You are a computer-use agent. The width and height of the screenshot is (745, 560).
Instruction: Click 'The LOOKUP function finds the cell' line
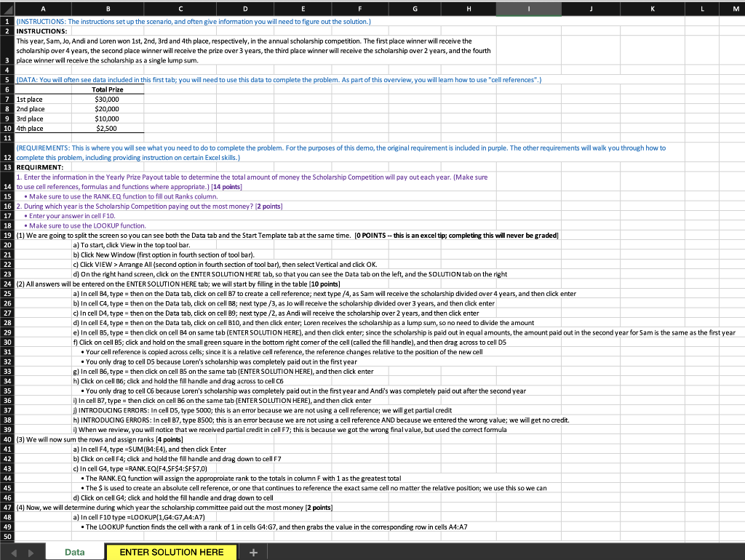pyautogui.click(x=274, y=527)
